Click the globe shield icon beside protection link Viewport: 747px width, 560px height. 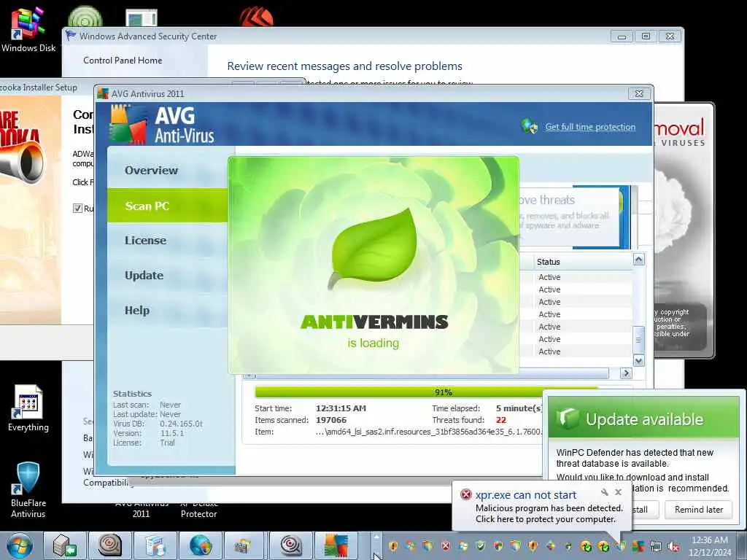pyautogui.click(x=529, y=126)
